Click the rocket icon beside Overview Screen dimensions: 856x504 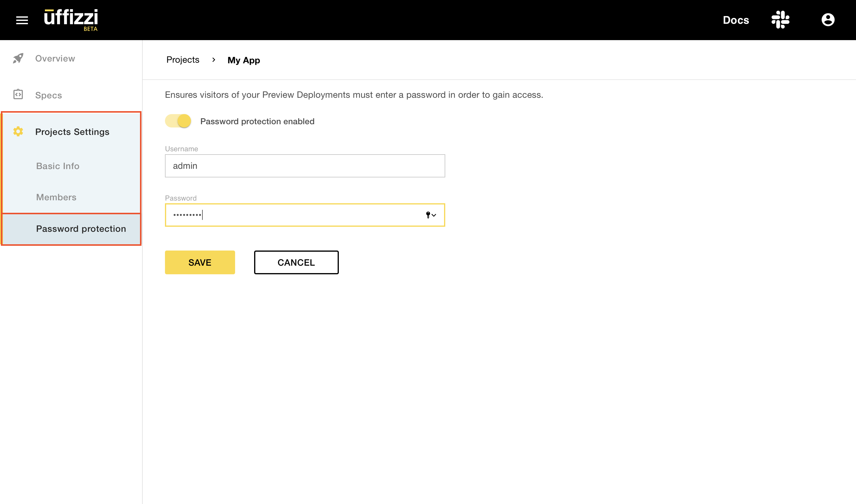tap(18, 58)
